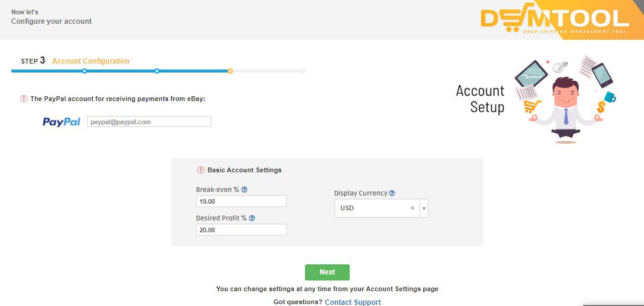Click the Desired Profit % field showing 20.00

tap(241, 230)
